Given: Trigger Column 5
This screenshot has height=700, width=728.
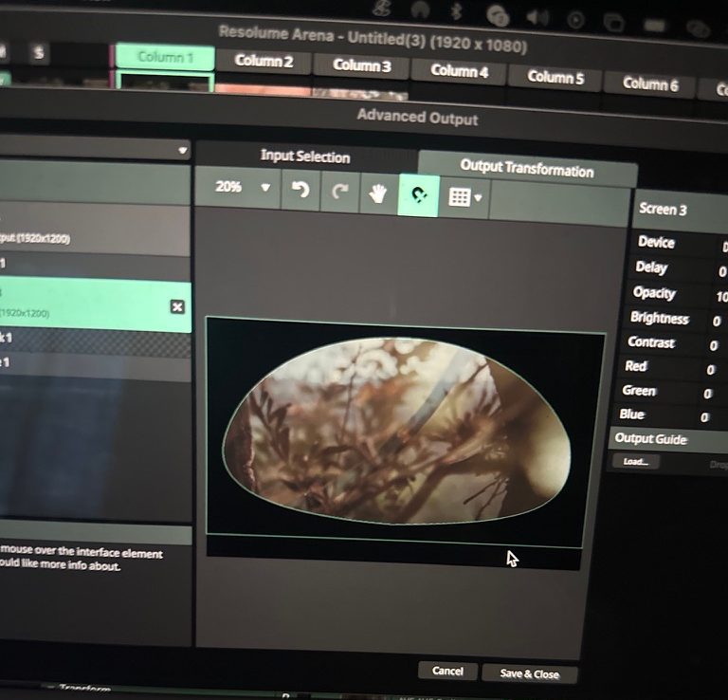Looking at the screenshot, I should point(555,77).
